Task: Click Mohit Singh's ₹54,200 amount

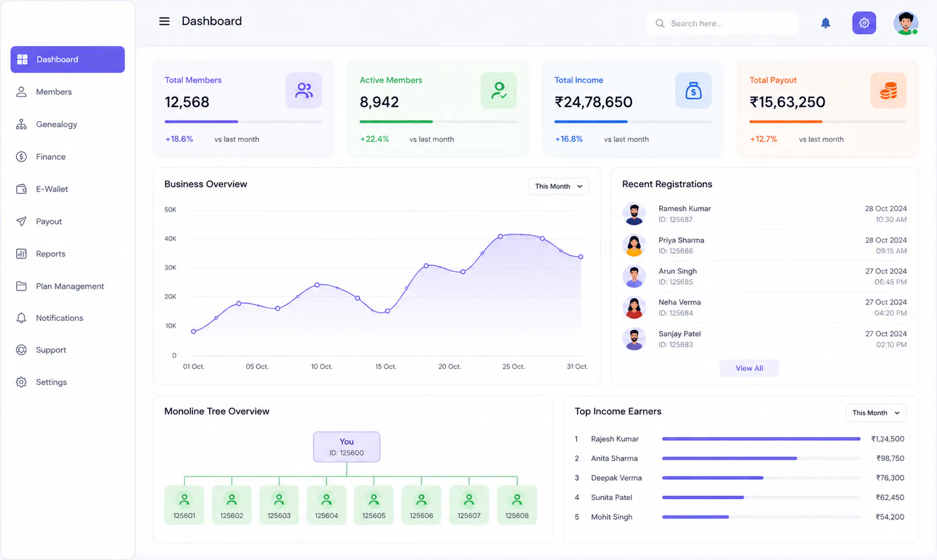Action: [x=890, y=517]
